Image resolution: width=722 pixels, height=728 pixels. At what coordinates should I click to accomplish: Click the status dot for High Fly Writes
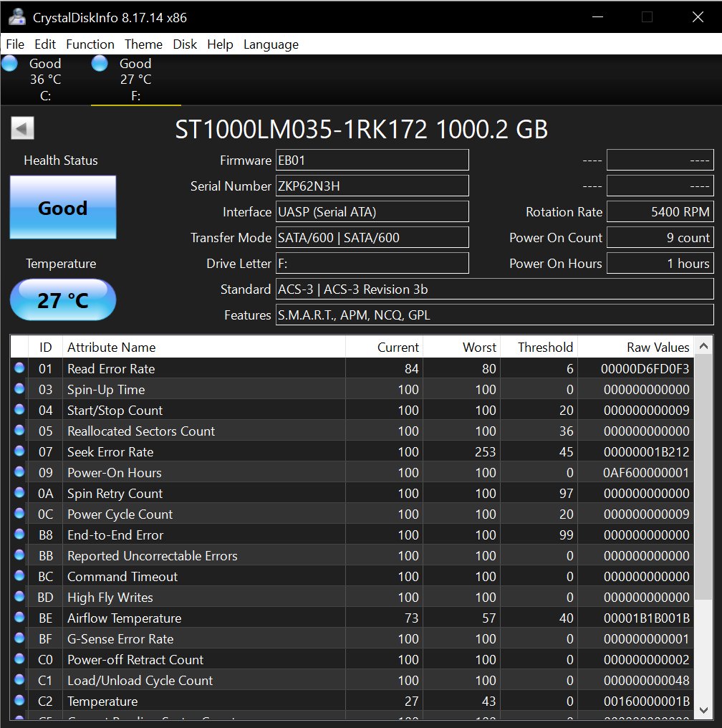19,596
